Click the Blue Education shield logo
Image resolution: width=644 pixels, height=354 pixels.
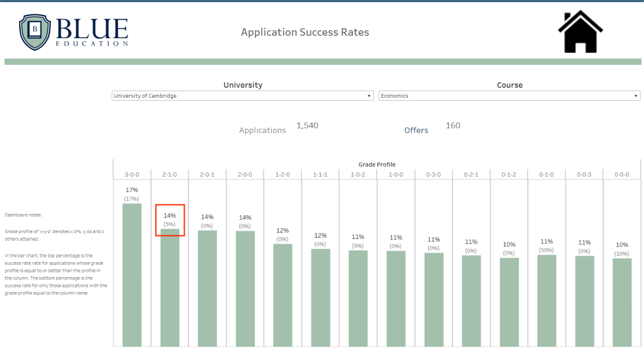click(x=35, y=32)
